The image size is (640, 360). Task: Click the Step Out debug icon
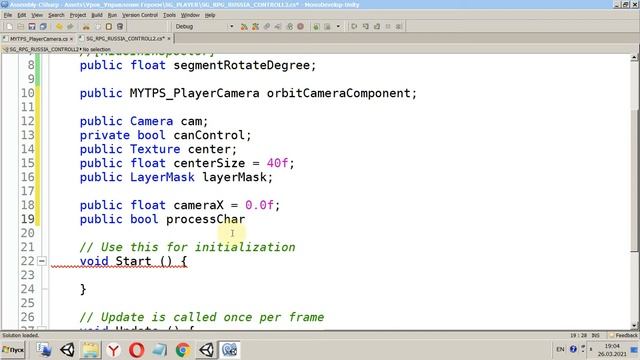(377, 27)
